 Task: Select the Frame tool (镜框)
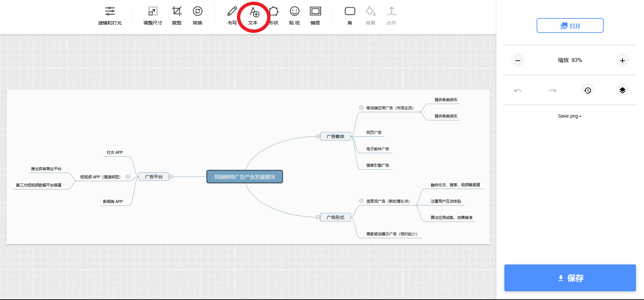click(x=315, y=16)
